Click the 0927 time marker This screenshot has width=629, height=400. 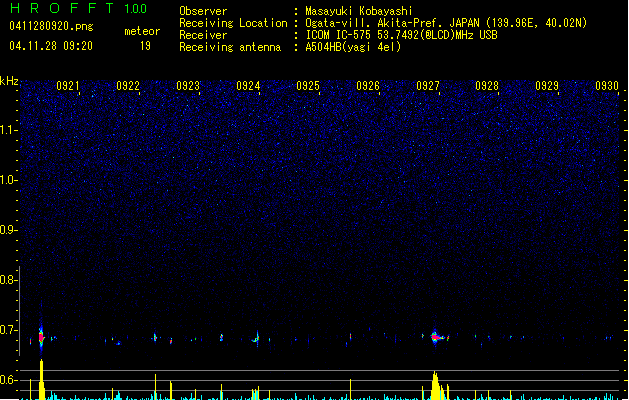tap(428, 86)
